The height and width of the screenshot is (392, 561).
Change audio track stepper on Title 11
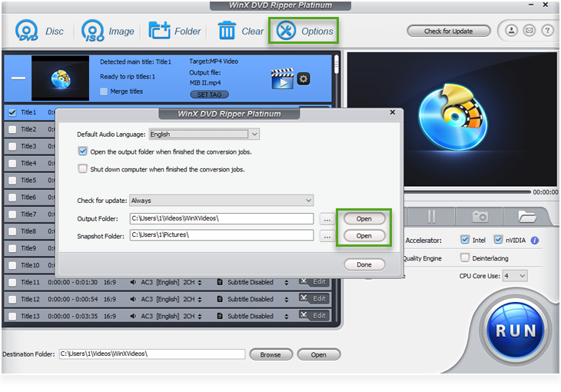200,282
